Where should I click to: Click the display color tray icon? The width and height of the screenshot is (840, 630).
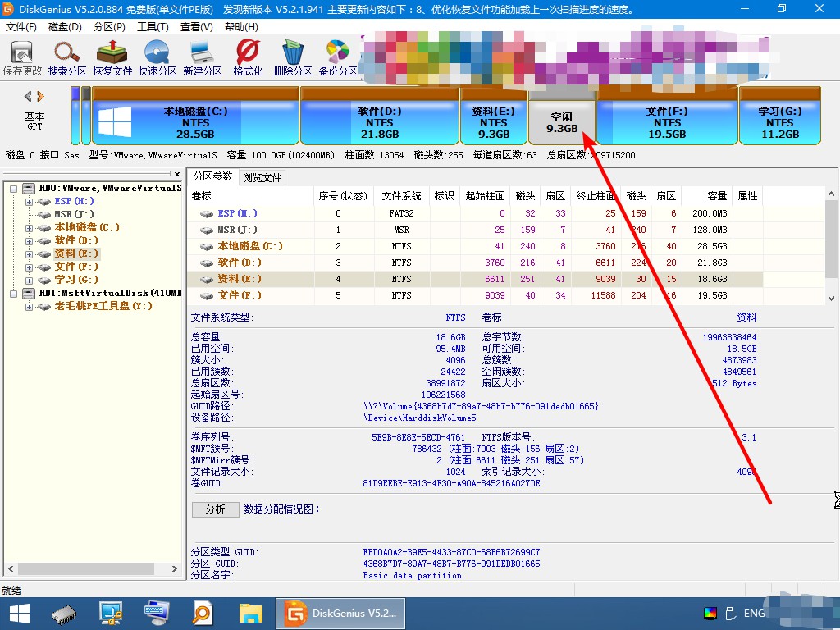710,614
